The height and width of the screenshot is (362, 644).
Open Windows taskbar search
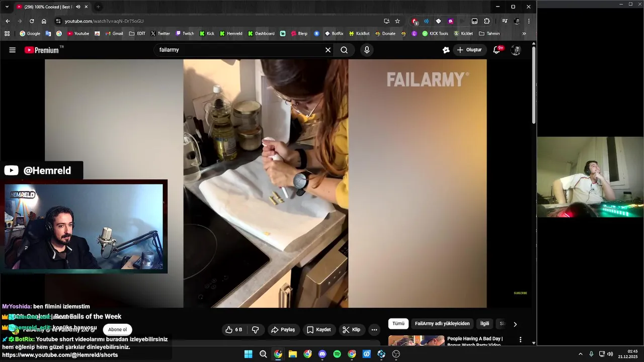click(263, 354)
